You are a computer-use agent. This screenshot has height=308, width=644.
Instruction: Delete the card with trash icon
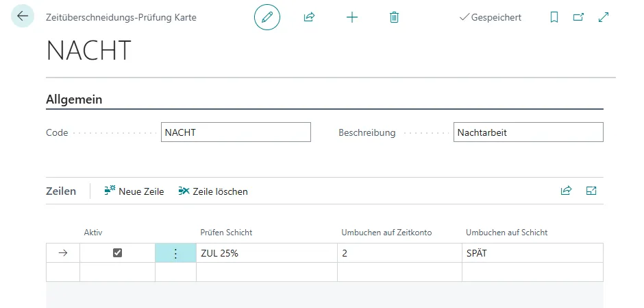pyautogui.click(x=395, y=17)
